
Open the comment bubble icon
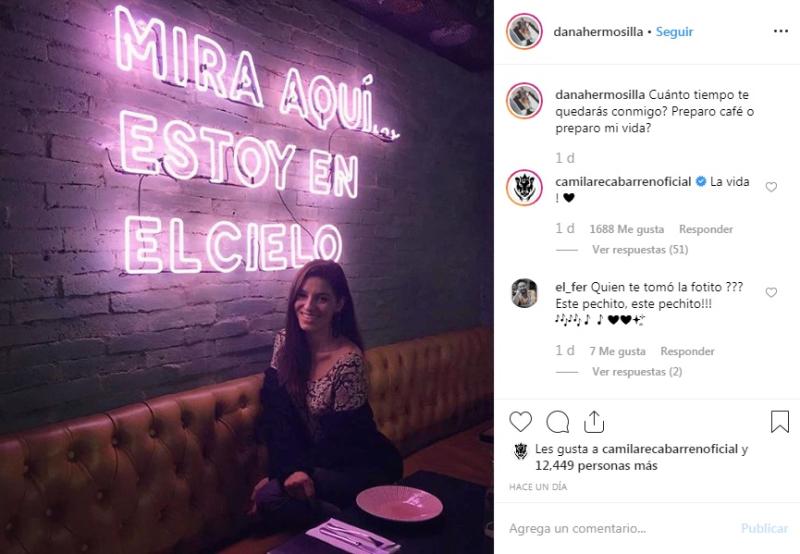coord(557,422)
